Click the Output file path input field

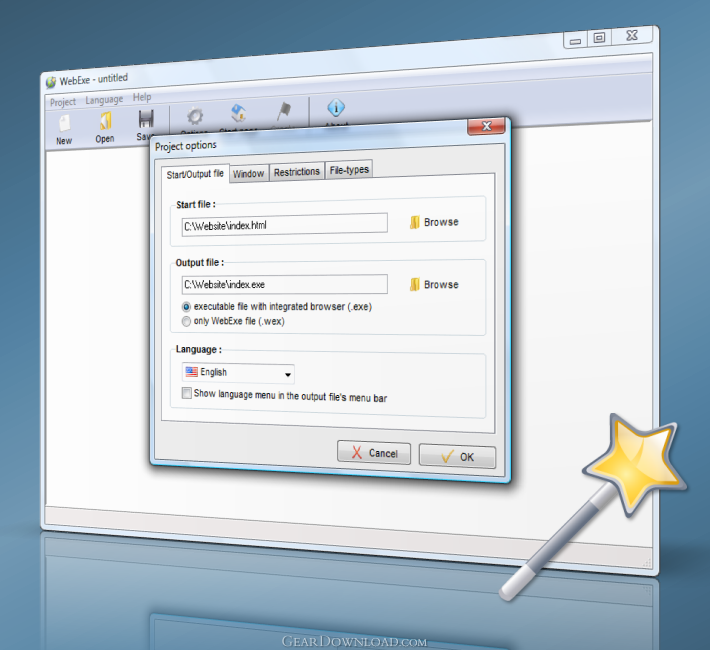(x=284, y=284)
